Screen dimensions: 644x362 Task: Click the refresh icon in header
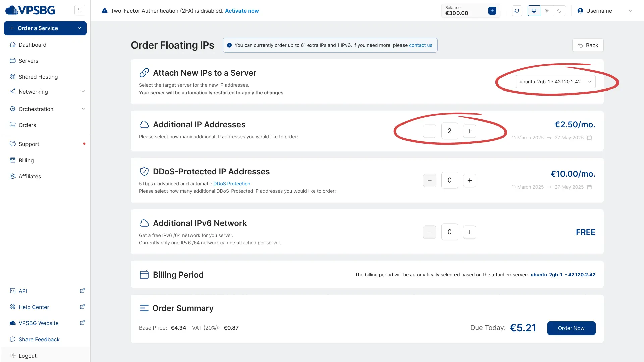(x=517, y=11)
